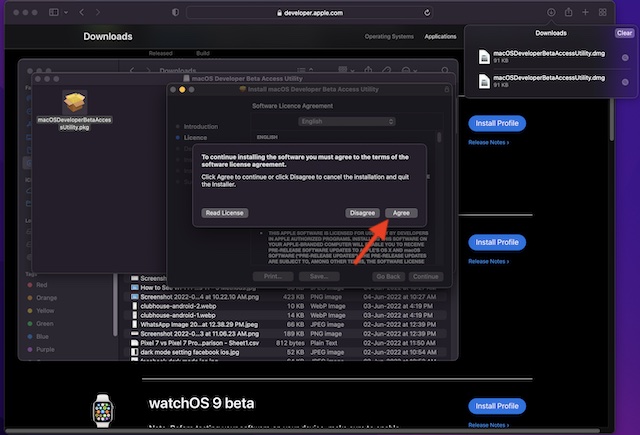Click the installer lock icon
640x435 pixels.
pos(447,89)
